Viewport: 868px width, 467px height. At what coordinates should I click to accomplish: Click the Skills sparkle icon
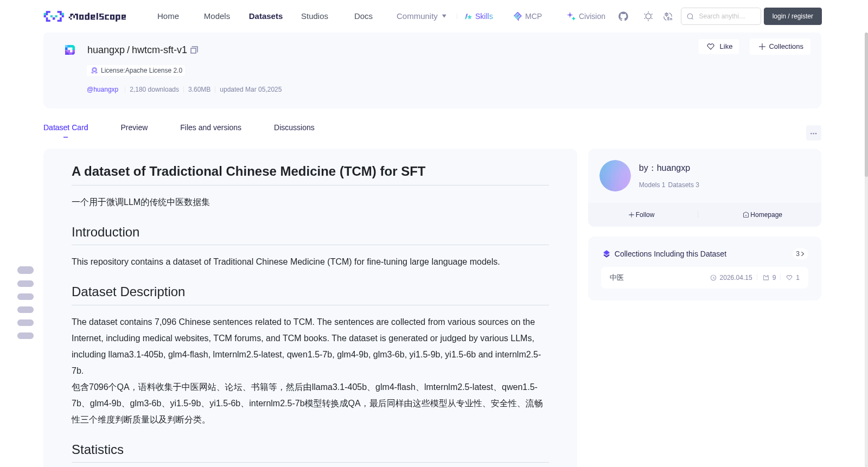(468, 16)
